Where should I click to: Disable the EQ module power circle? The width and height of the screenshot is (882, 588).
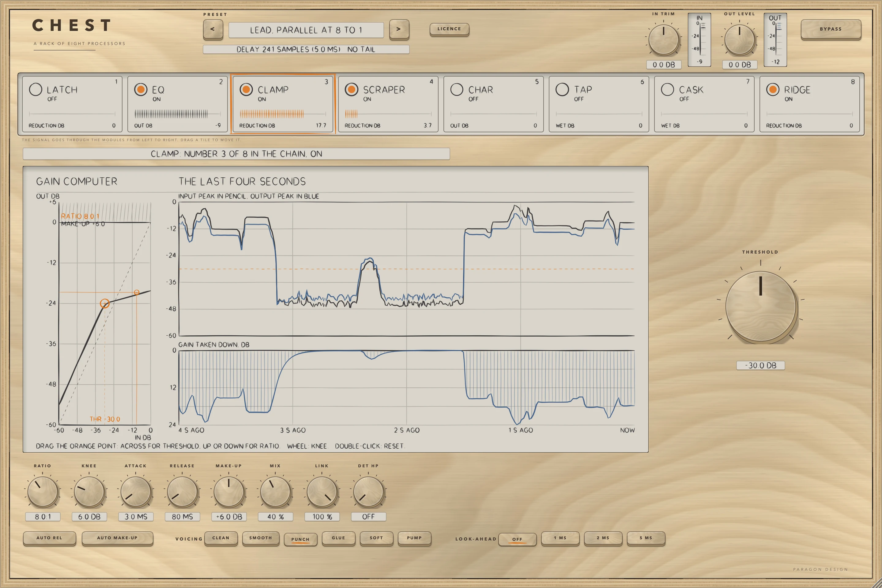coord(141,89)
